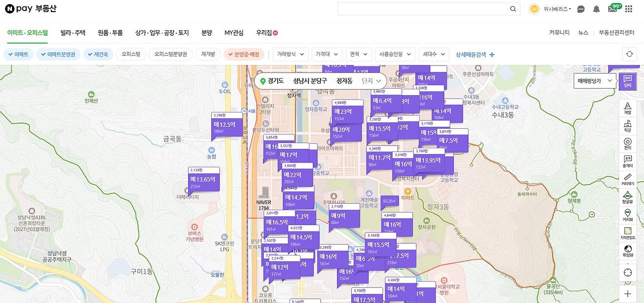Click the 농협 bank map icon
This screenshot has width=644, height=303.
point(211,149)
